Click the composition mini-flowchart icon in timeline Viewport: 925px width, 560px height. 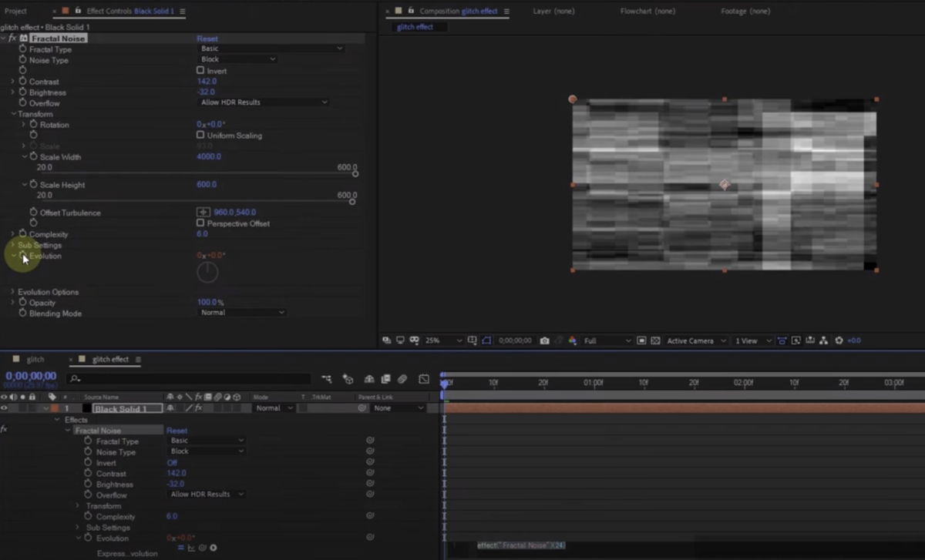pos(327,379)
